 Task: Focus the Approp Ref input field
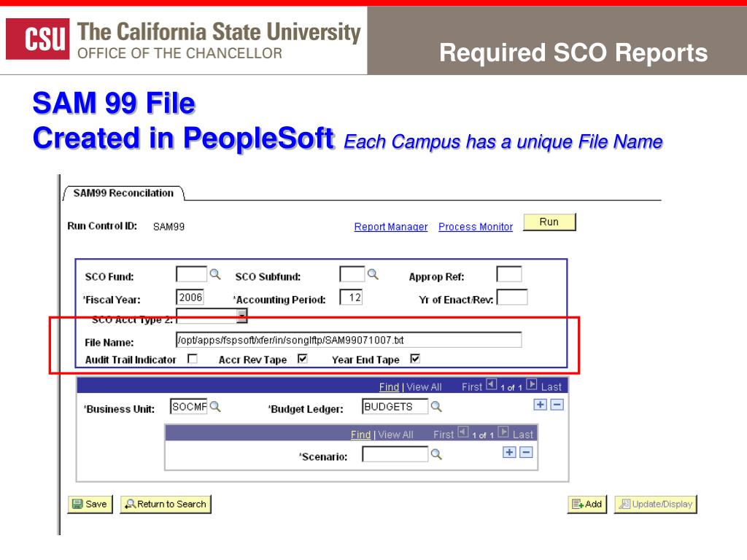click(508, 274)
